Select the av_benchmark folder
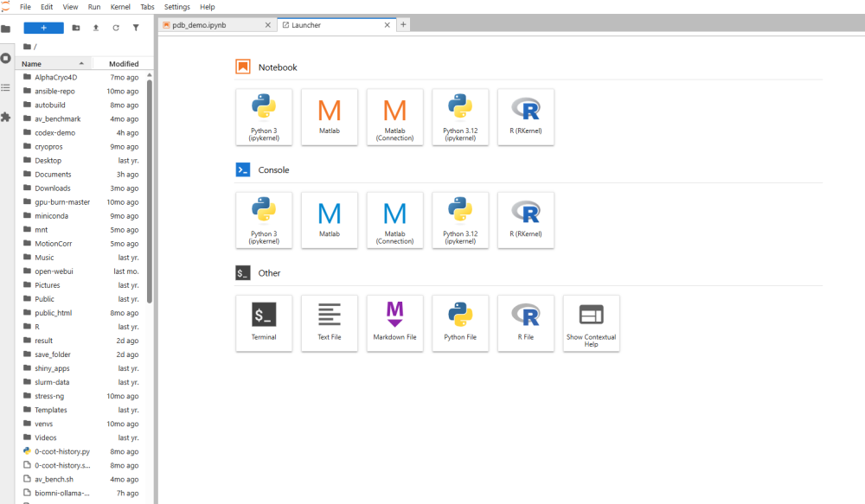 pos(80,118)
